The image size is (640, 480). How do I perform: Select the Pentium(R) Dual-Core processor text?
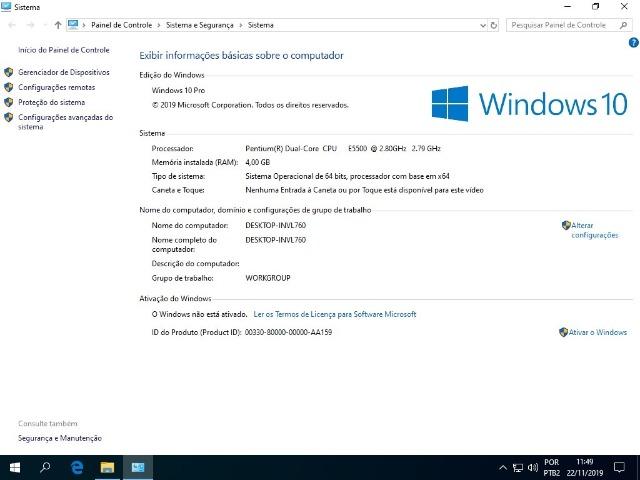343,149
